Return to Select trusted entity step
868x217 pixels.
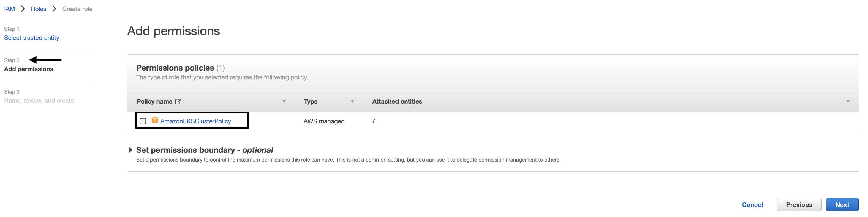coord(32,38)
